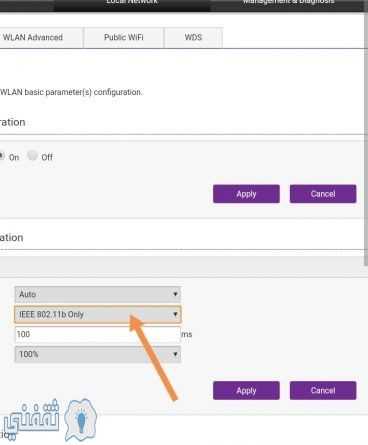
Task: Select the On radio button
Action: (x=2, y=156)
